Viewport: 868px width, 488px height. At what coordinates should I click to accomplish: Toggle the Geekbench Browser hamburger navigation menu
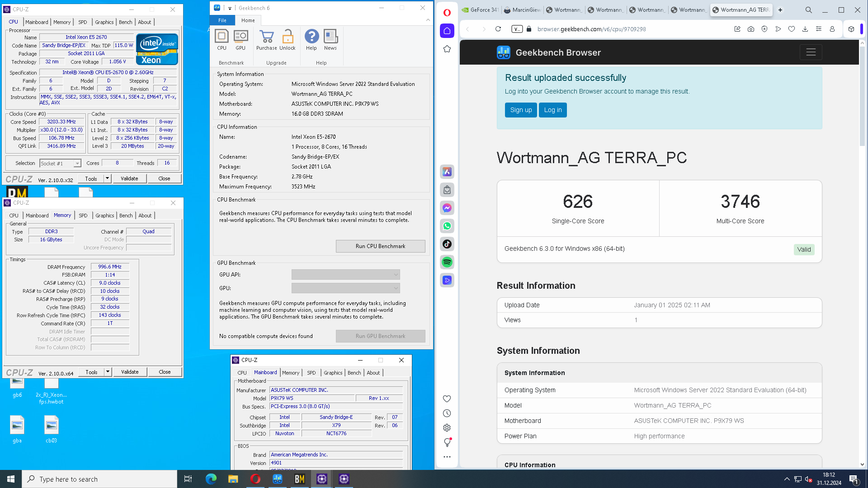tap(811, 52)
